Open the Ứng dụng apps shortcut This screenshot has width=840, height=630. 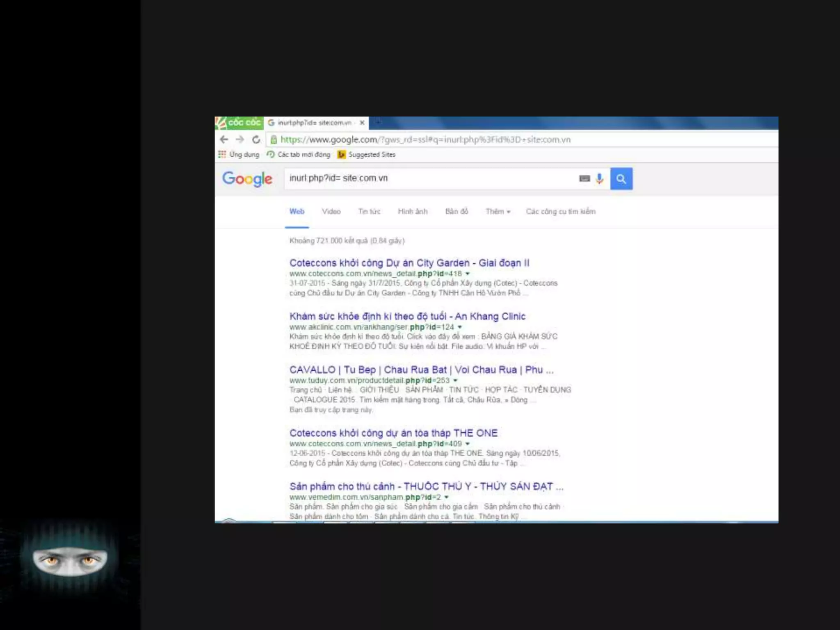click(x=239, y=155)
